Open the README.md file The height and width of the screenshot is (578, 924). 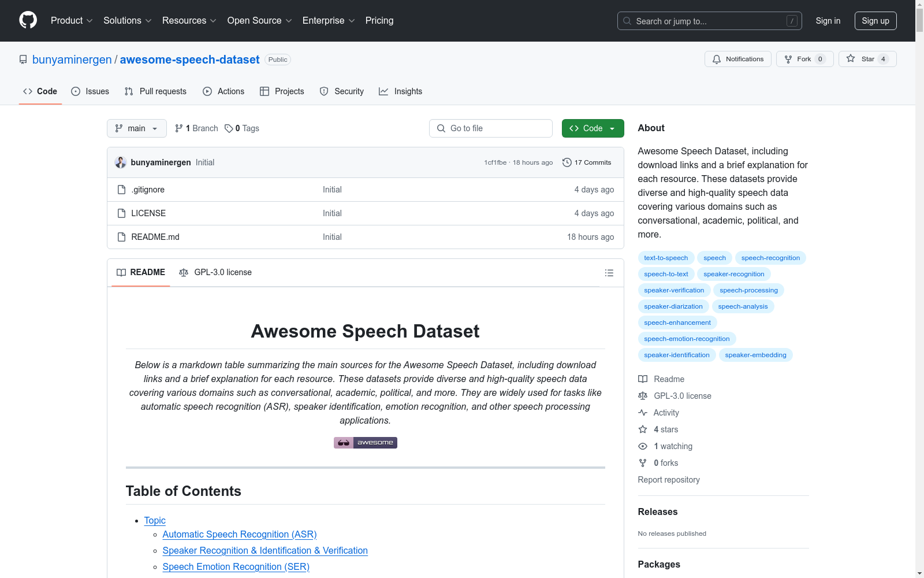pos(155,237)
